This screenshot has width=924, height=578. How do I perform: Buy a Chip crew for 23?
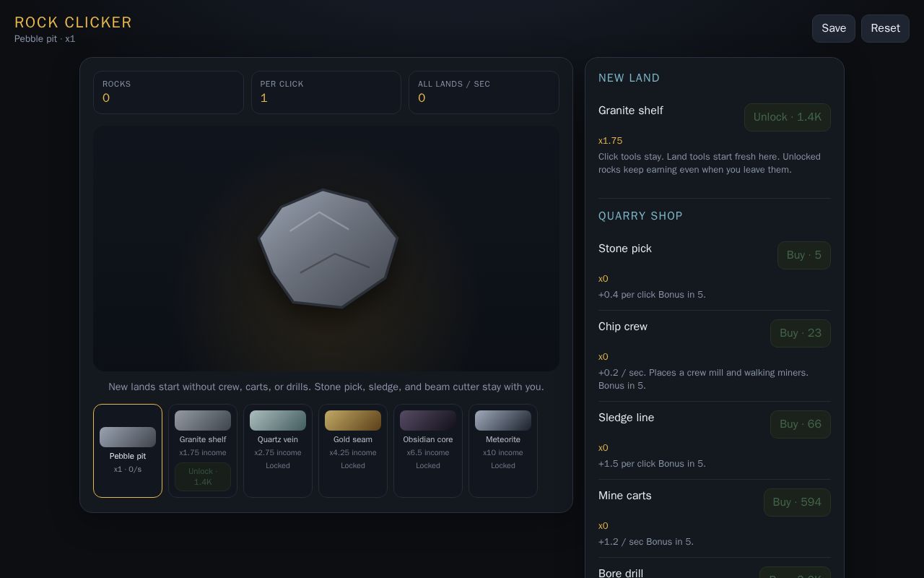(x=800, y=333)
